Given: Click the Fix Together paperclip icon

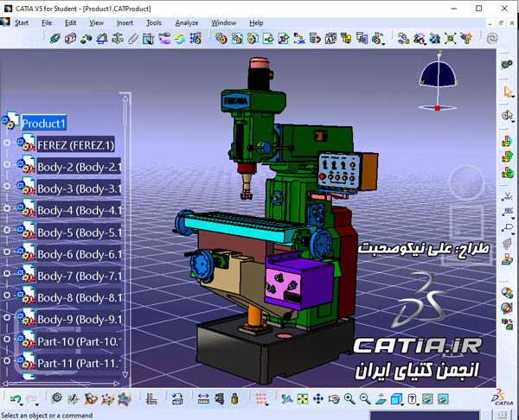Looking at the screenshot, I should pyautogui.click(x=132, y=39).
